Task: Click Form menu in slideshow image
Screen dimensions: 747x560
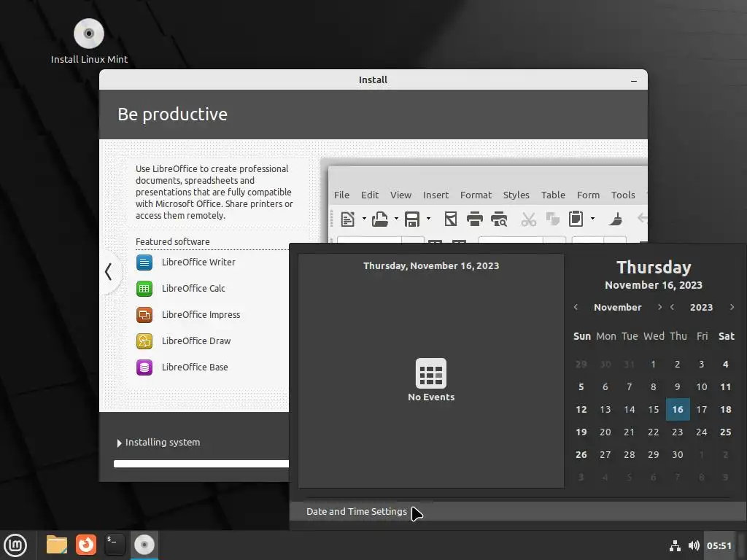Action: coord(588,195)
